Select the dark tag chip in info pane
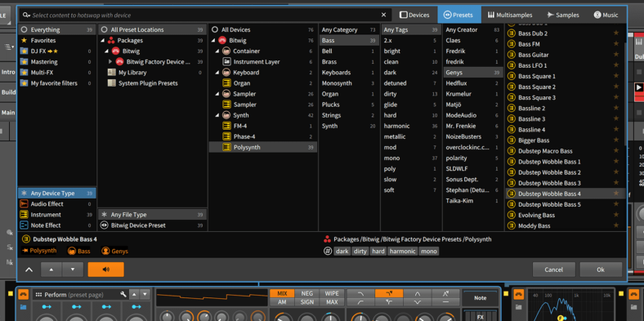This screenshot has height=321, width=644. click(342, 251)
